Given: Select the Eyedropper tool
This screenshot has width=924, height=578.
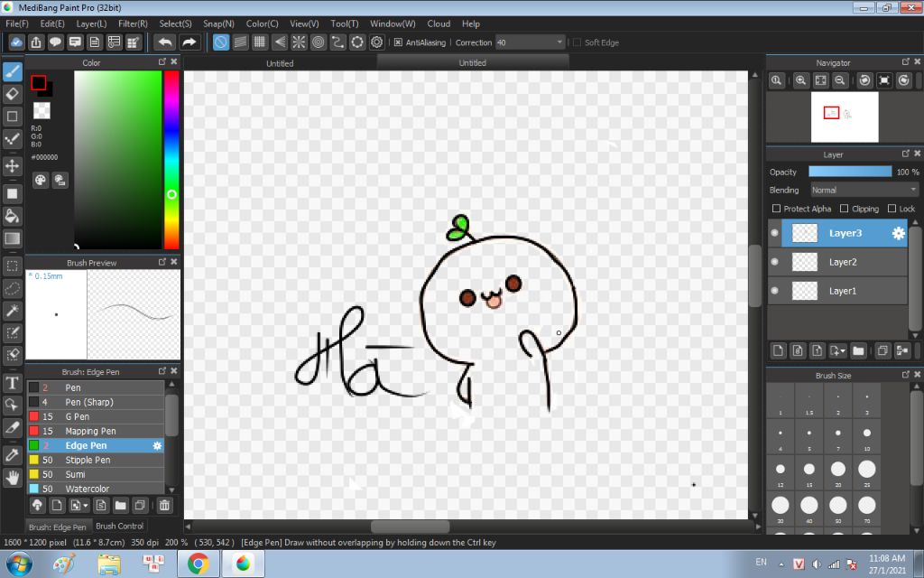Looking at the screenshot, I should [13, 455].
